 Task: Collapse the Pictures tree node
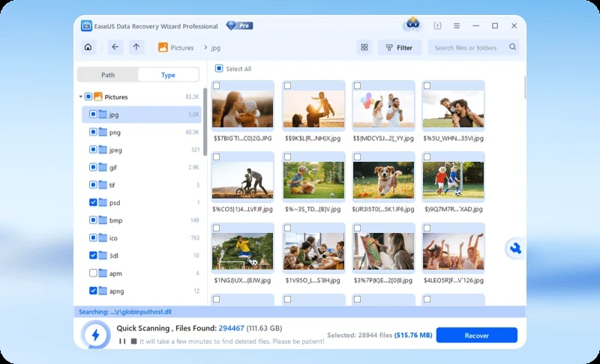click(81, 97)
